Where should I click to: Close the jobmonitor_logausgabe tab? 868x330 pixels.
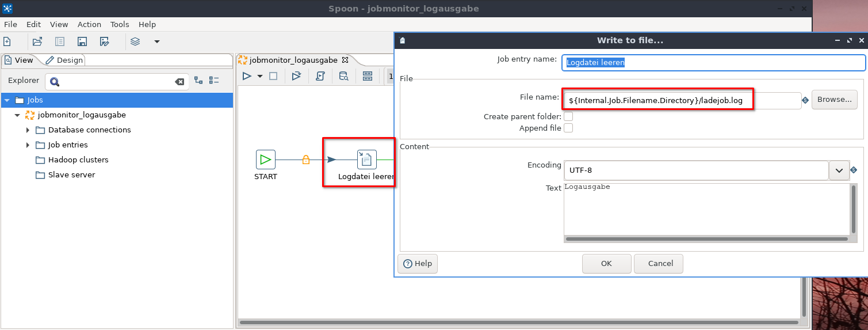(x=345, y=60)
